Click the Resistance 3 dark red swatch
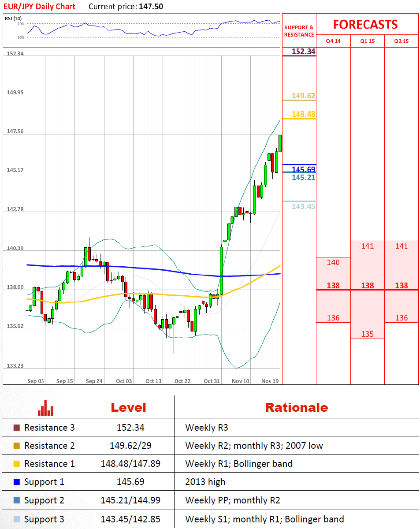 [x=17, y=428]
